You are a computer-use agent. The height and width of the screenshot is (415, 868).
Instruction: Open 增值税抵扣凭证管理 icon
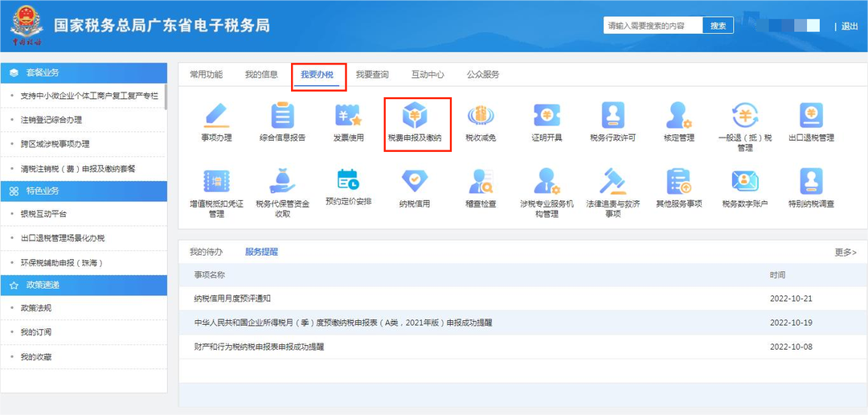point(216,181)
